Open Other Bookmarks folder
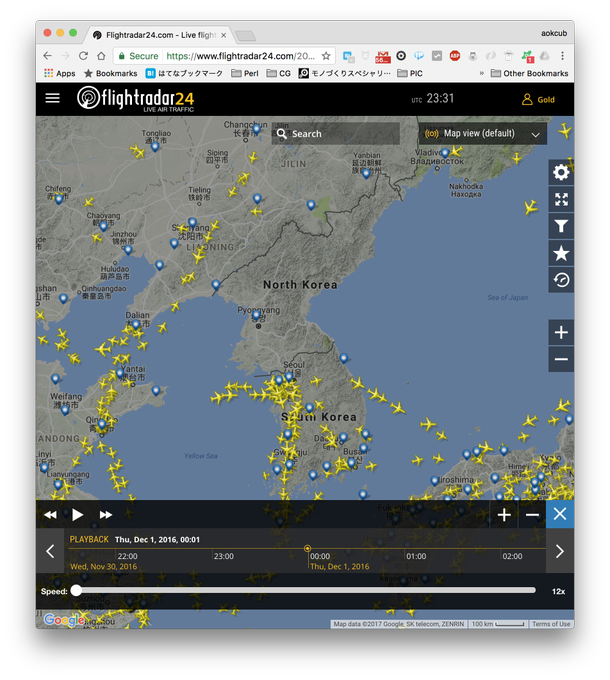The height and width of the screenshot is (680, 610). coord(529,73)
